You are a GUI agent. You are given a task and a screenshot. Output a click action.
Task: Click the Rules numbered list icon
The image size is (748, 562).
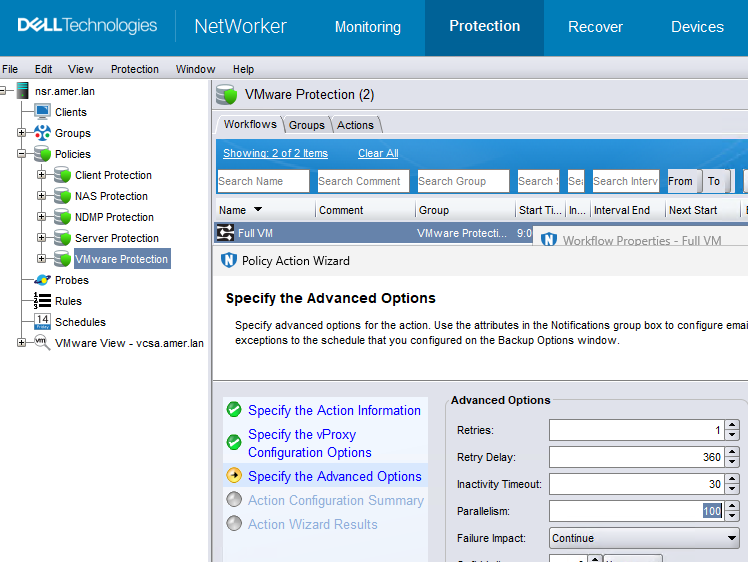coord(42,301)
